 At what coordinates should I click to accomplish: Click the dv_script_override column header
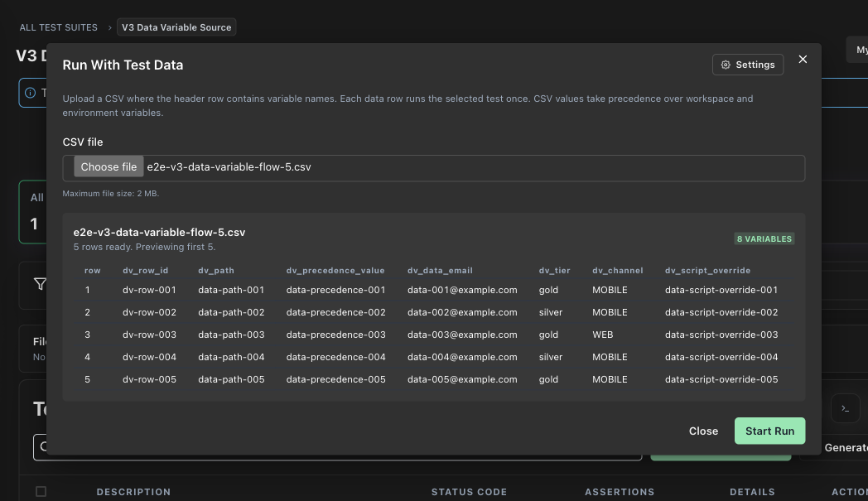pyautogui.click(x=707, y=270)
